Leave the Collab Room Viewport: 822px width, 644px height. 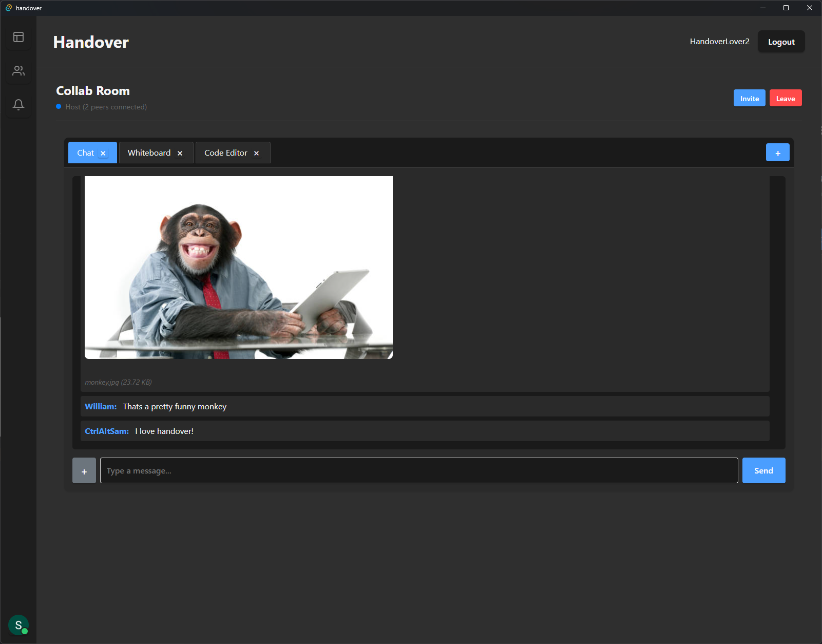[786, 98]
